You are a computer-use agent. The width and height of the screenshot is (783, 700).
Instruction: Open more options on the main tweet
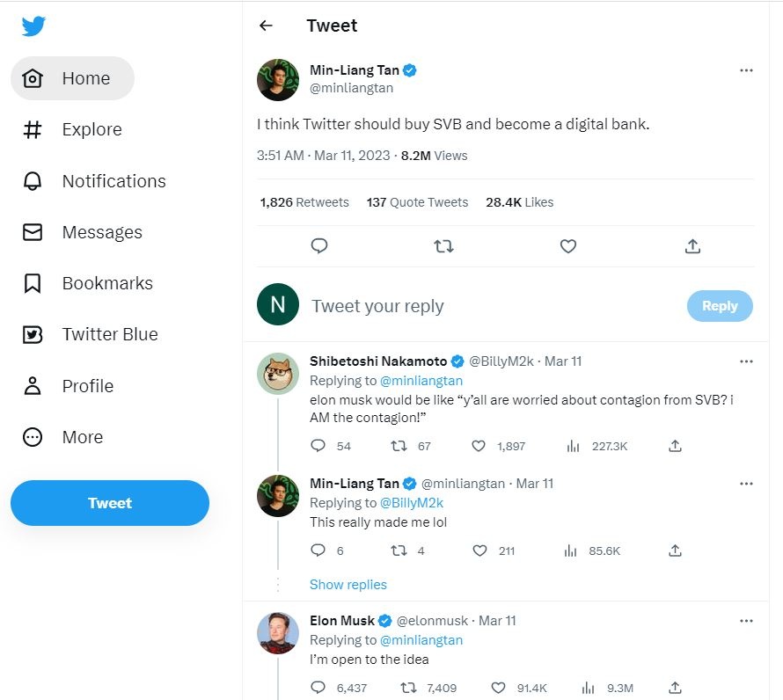pos(746,70)
